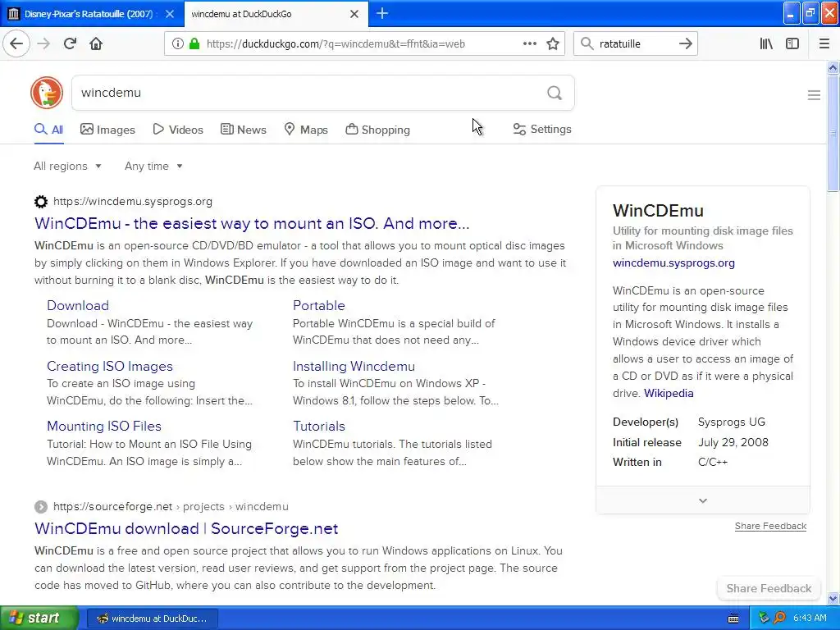Open Installing Wincdemu sublink
This screenshot has height=630, width=840.
pyautogui.click(x=354, y=367)
